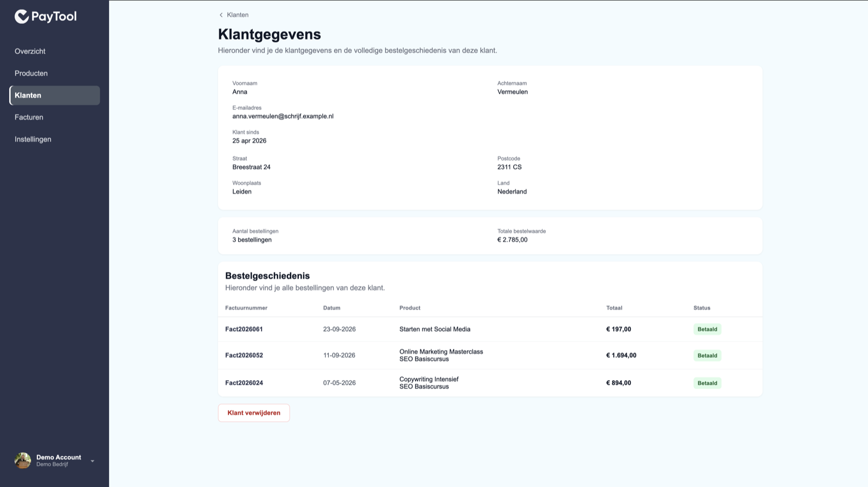This screenshot has height=487, width=868.
Task: Click product Online Marketing Masterclass
Action: click(x=441, y=352)
